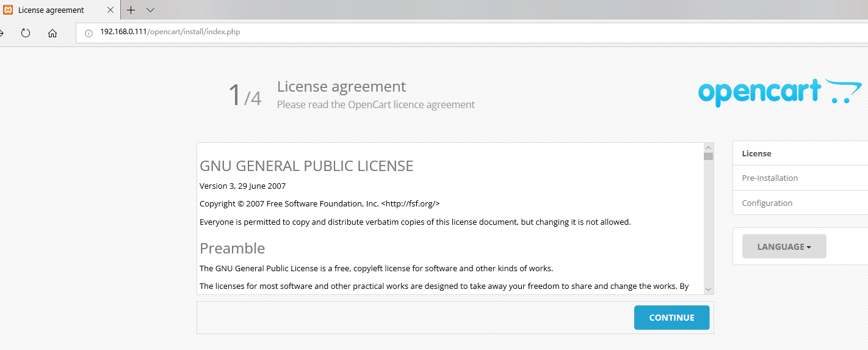Image resolution: width=868 pixels, height=350 pixels.
Task: Open the LANGUAGE dropdown
Action: click(784, 247)
